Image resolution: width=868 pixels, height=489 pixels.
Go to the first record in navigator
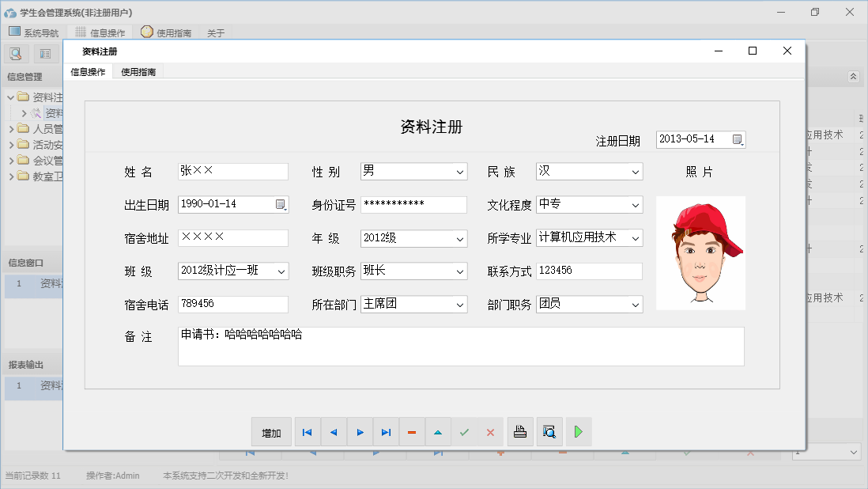pos(308,432)
